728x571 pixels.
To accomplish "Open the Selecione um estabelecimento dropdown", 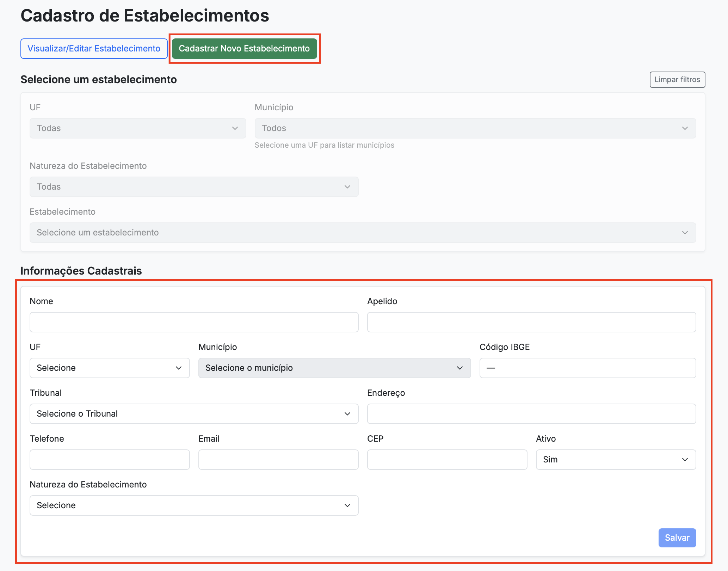I will point(363,233).
